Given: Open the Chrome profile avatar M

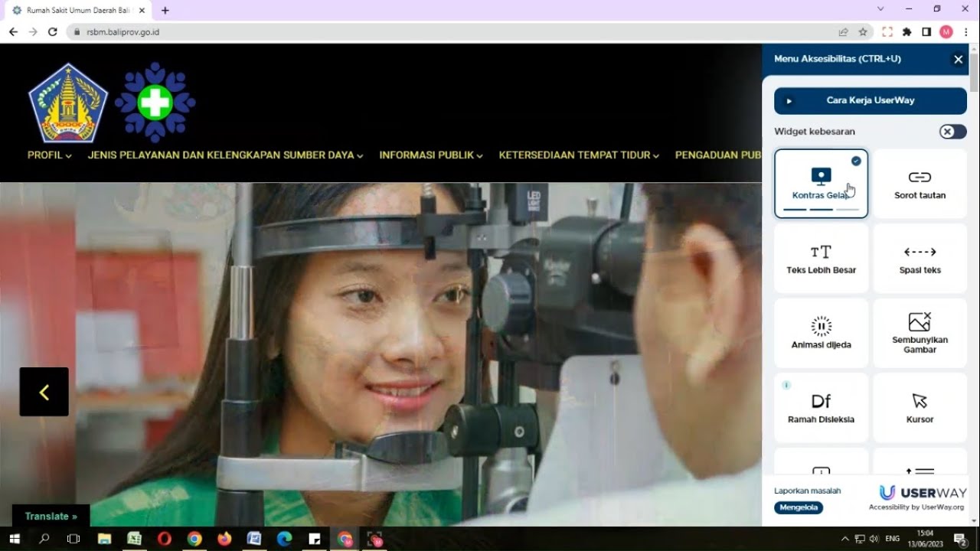Looking at the screenshot, I should click(946, 32).
